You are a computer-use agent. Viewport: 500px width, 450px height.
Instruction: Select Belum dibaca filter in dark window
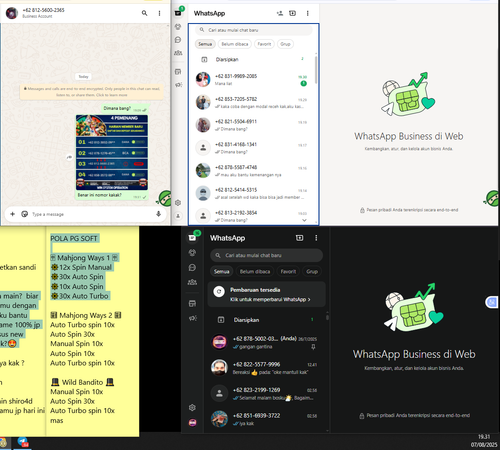255,272
